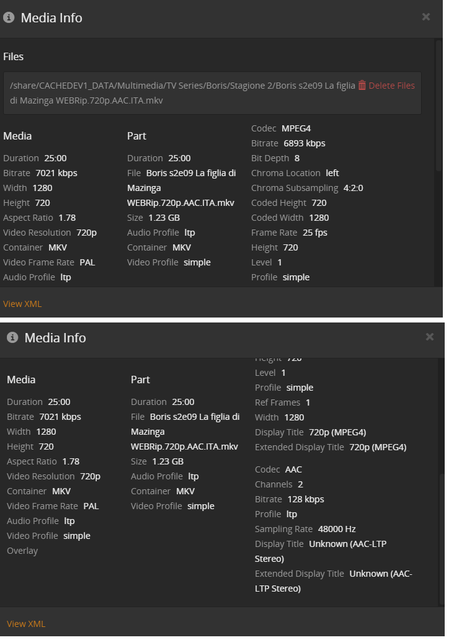Viewport: 459px width, 640px height.
Task: Select the file path box under Files
Action: [212, 93]
